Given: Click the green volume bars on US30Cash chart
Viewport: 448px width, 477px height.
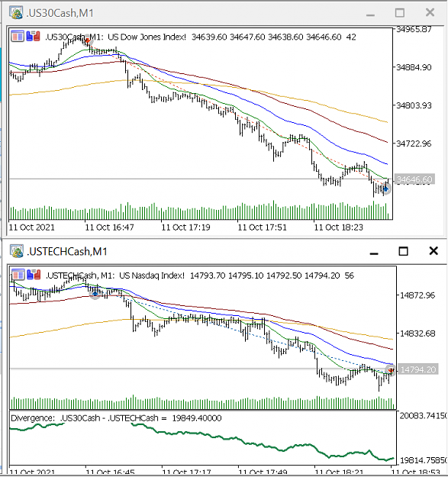Looking at the screenshot, I should (x=199, y=211).
